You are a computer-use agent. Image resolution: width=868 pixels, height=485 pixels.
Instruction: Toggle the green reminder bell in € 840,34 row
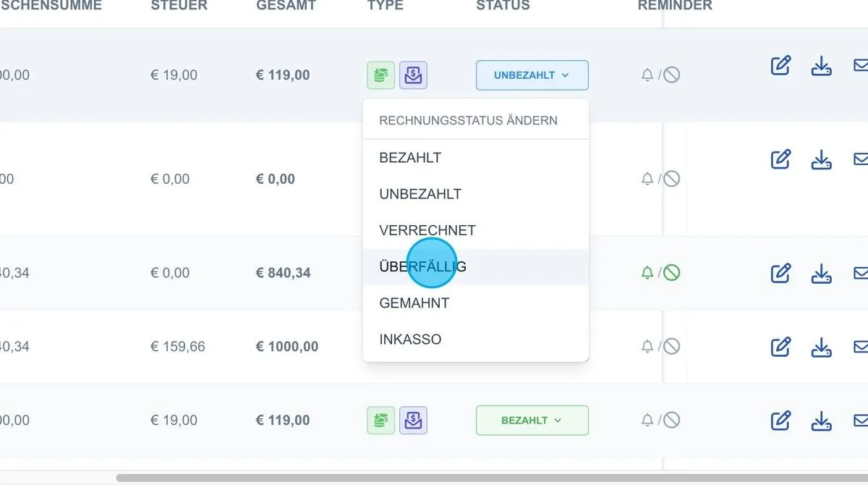[x=647, y=273]
